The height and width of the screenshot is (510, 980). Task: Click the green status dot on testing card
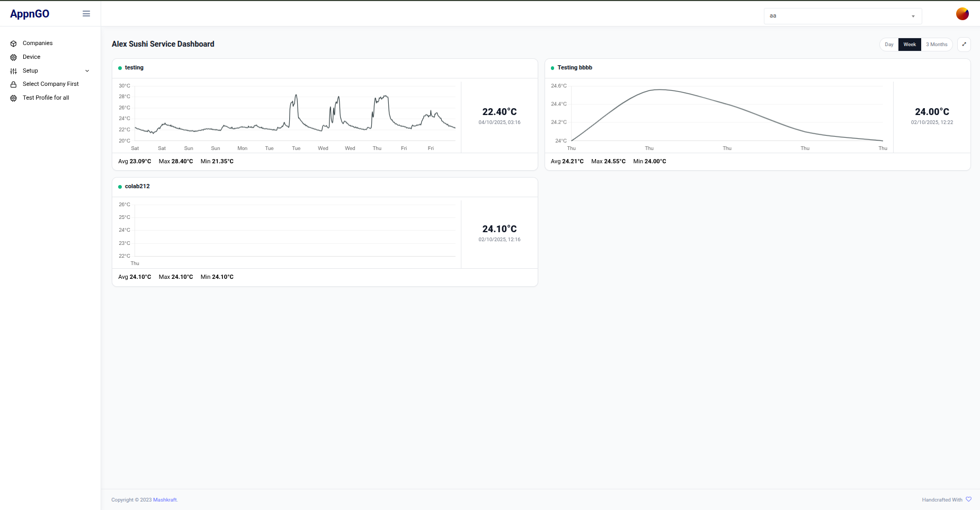[120, 68]
